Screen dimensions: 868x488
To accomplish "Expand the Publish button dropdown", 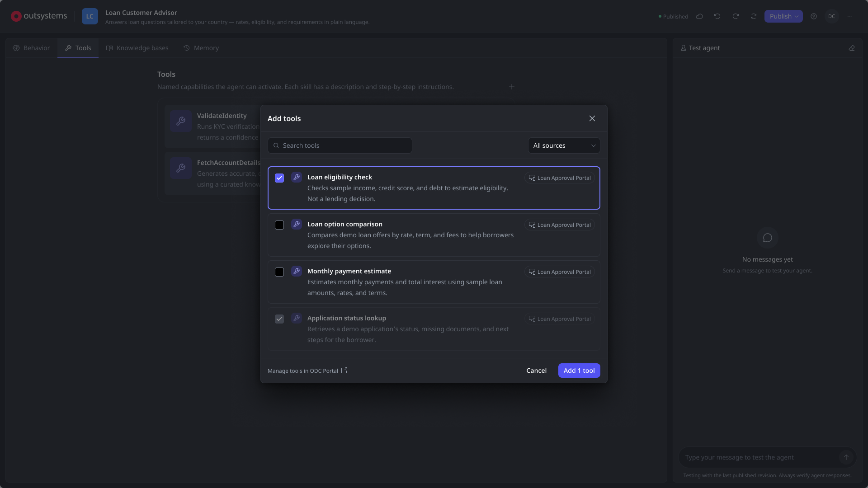I will point(797,16).
